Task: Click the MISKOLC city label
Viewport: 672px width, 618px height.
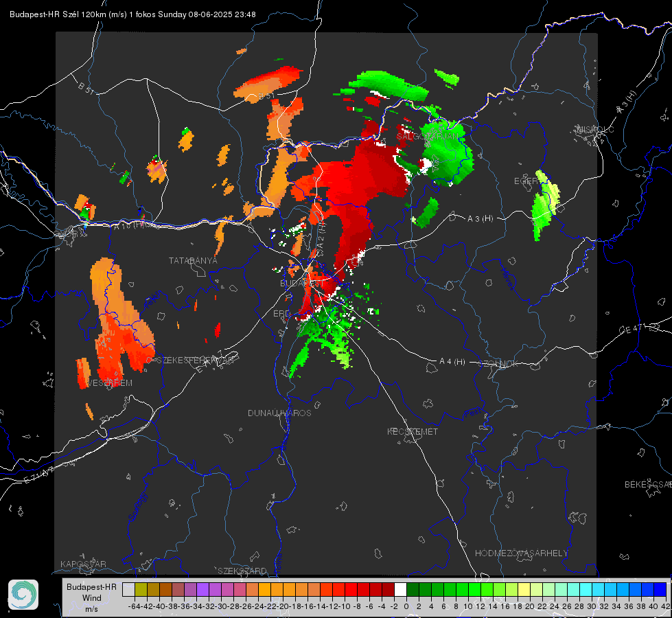Action: tap(595, 129)
